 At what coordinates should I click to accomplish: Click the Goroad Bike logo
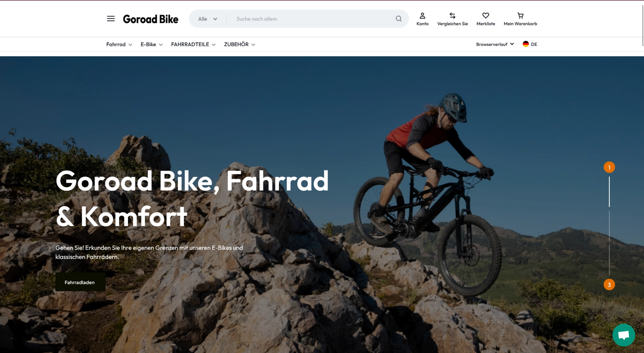[x=150, y=19]
